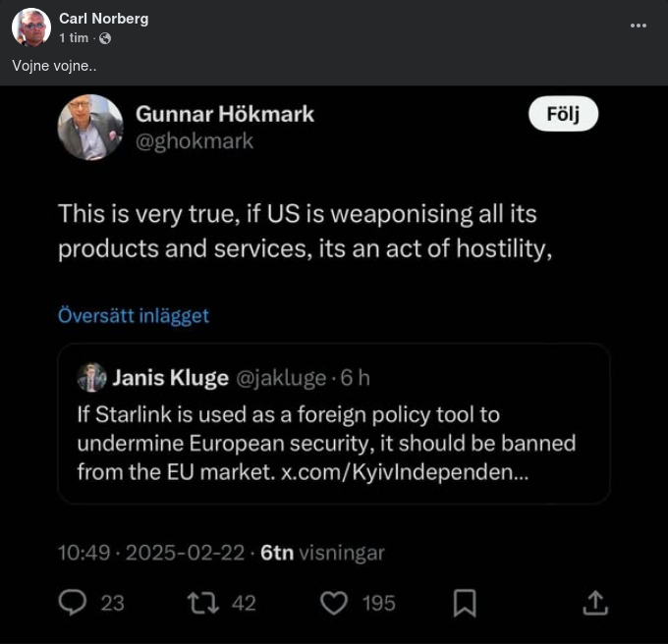Image resolution: width=668 pixels, height=644 pixels.
Task: Click the @ghokmark handle
Action: pyautogui.click(x=195, y=141)
